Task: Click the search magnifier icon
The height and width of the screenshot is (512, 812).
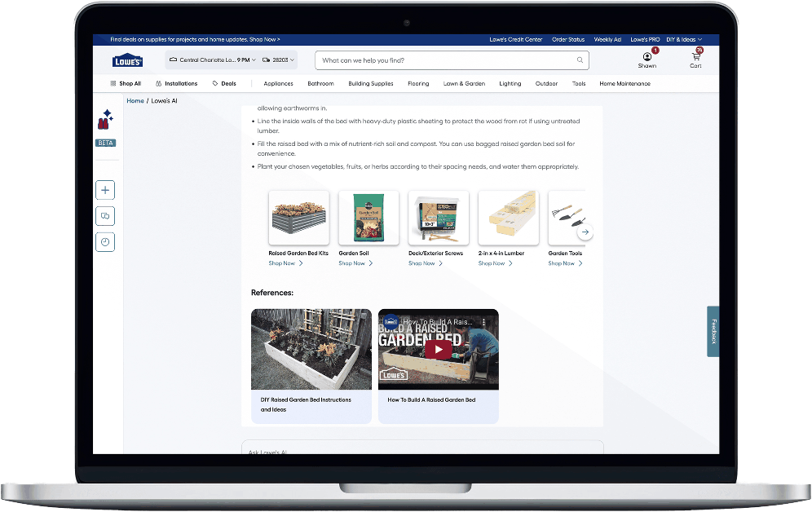Action: point(580,60)
